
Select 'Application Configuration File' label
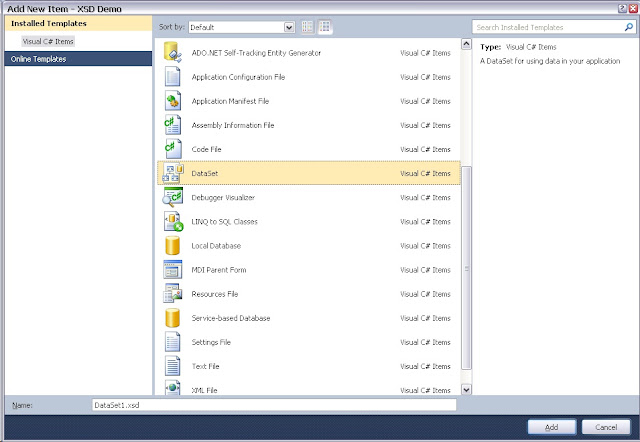click(238, 77)
